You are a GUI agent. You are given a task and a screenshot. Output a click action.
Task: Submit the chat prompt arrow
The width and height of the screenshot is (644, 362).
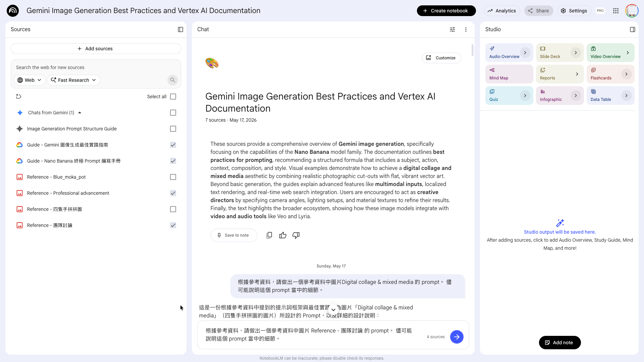point(457,337)
